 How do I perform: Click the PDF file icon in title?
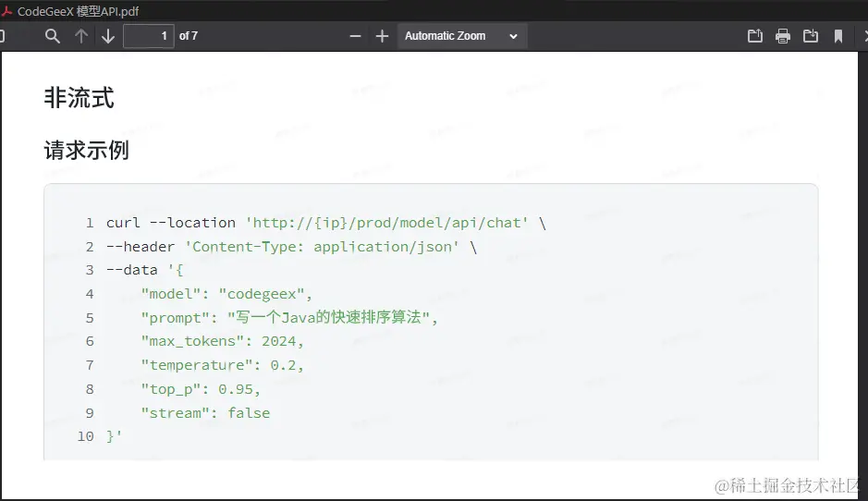pos(7,11)
